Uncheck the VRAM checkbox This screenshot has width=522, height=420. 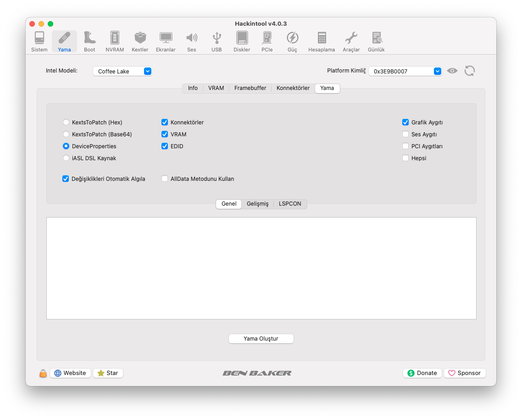[x=165, y=134]
